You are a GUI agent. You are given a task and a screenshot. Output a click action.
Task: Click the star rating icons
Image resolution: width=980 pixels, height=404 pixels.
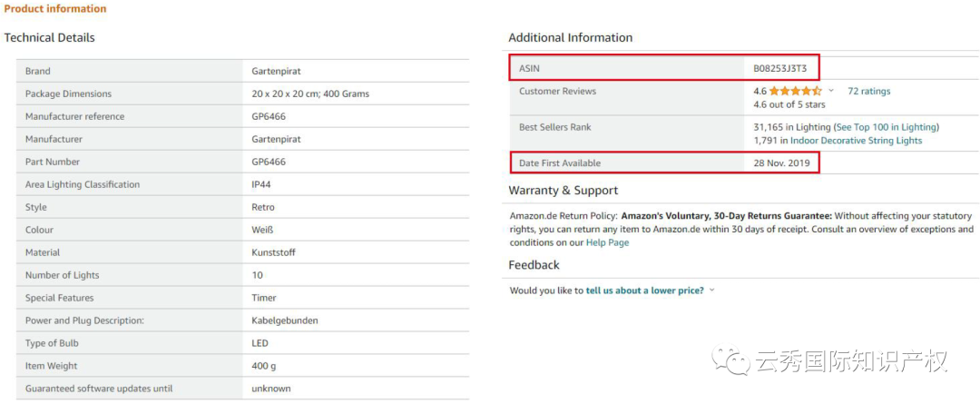pyautogui.click(x=795, y=91)
